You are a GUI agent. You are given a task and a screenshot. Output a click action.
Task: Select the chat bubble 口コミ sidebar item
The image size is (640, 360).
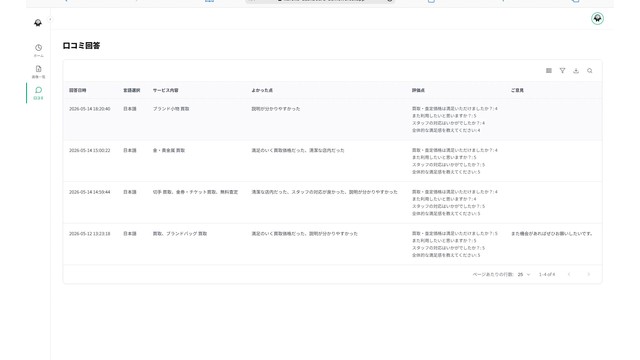(x=38, y=93)
